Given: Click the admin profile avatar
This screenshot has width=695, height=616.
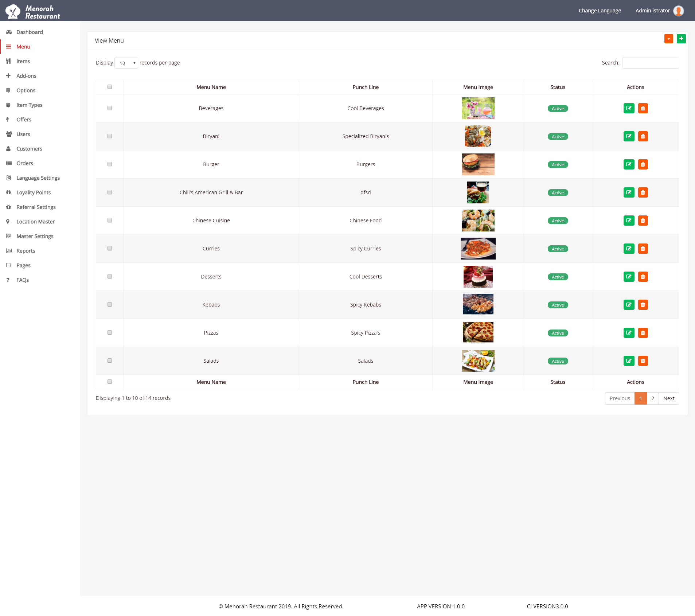Looking at the screenshot, I should tap(679, 11).
